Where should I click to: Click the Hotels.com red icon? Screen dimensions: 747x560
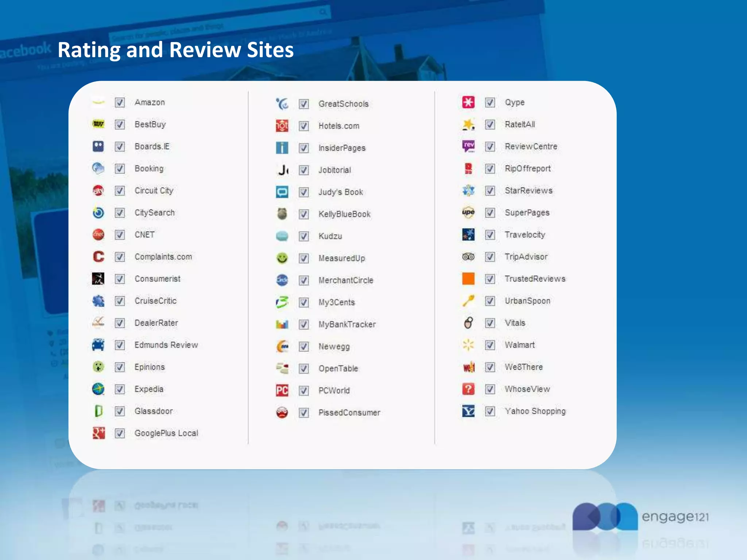pos(282,126)
